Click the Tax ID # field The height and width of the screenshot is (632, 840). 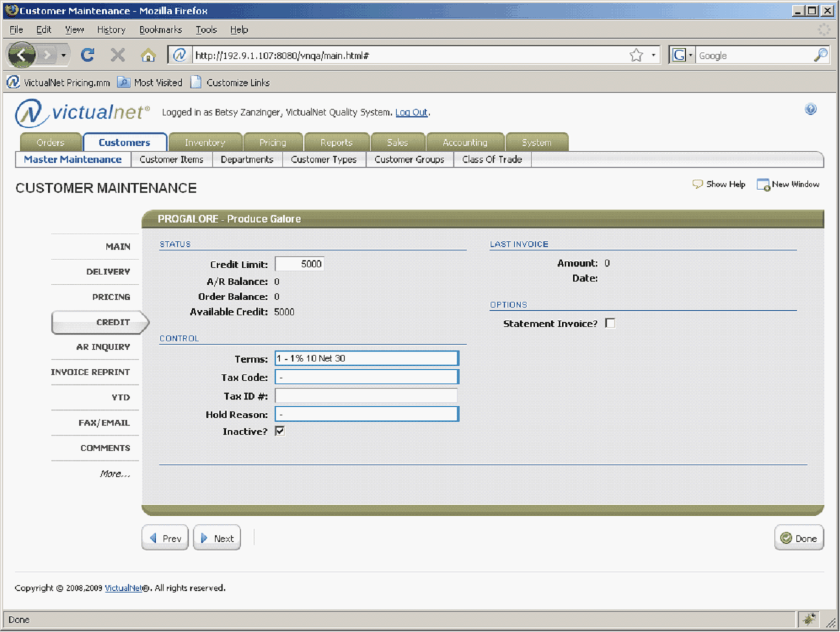[366, 396]
